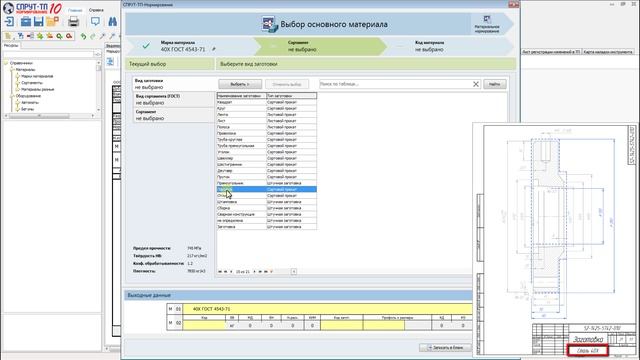The width and height of the screenshot is (640, 360).
Task: Click the Отменить выбор button
Action: 287,84
